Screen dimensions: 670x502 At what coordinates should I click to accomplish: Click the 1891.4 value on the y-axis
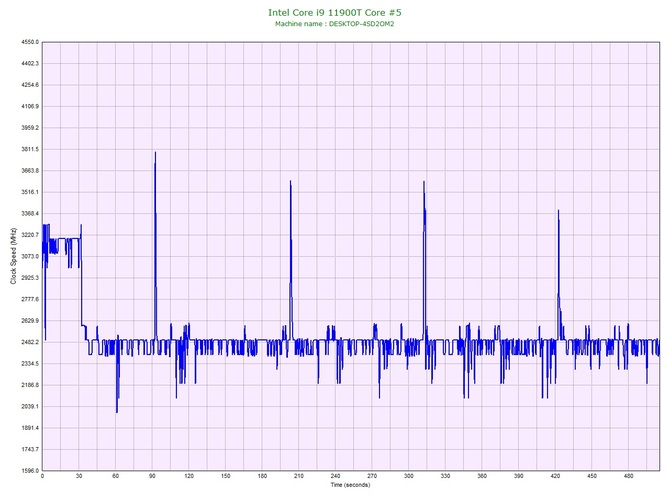[30, 428]
